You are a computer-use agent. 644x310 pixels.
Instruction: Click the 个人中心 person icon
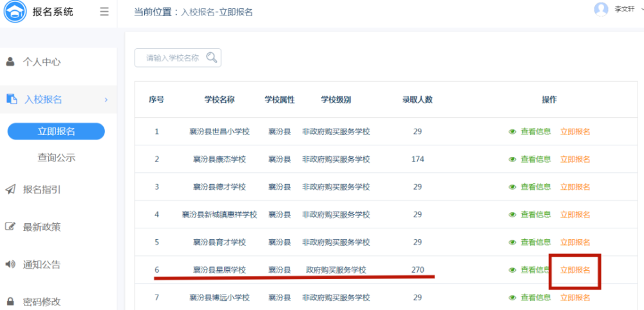[x=10, y=62]
